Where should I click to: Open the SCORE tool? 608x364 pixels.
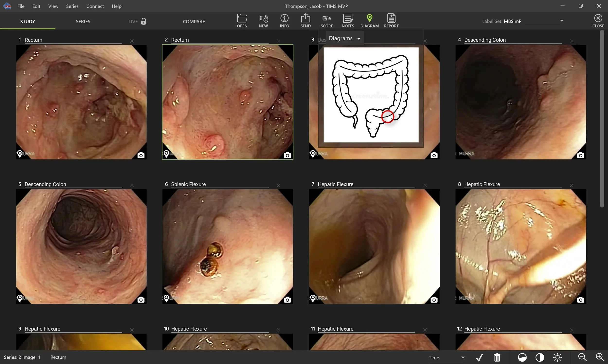326,21
